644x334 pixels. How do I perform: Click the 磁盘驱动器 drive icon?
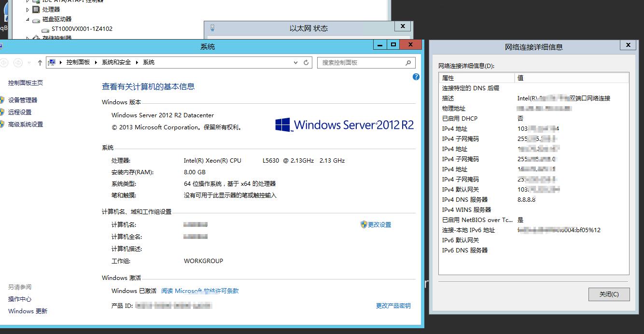tap(36, 20)
